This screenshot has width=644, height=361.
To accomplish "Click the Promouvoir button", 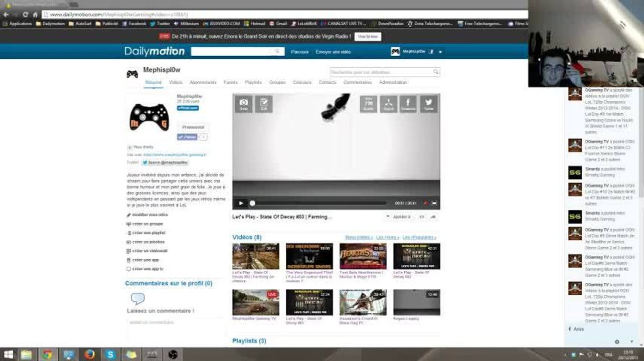I will pyautogui.click(x=193, y=127).
